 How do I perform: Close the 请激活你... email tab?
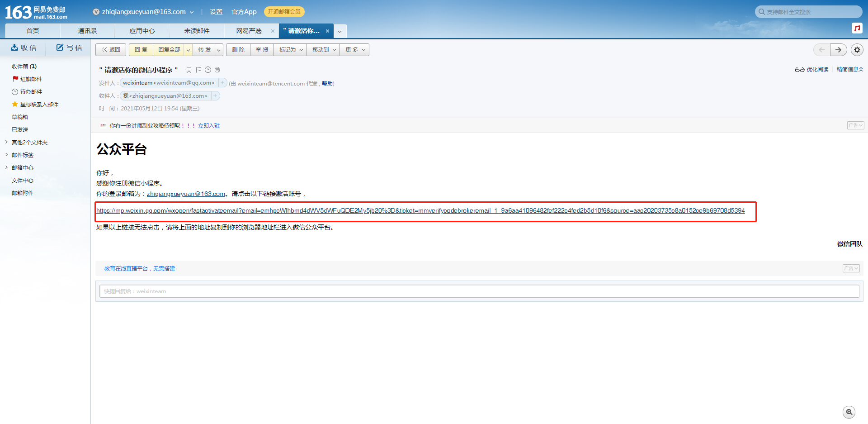pyautogui.click(x=327, y=31)
